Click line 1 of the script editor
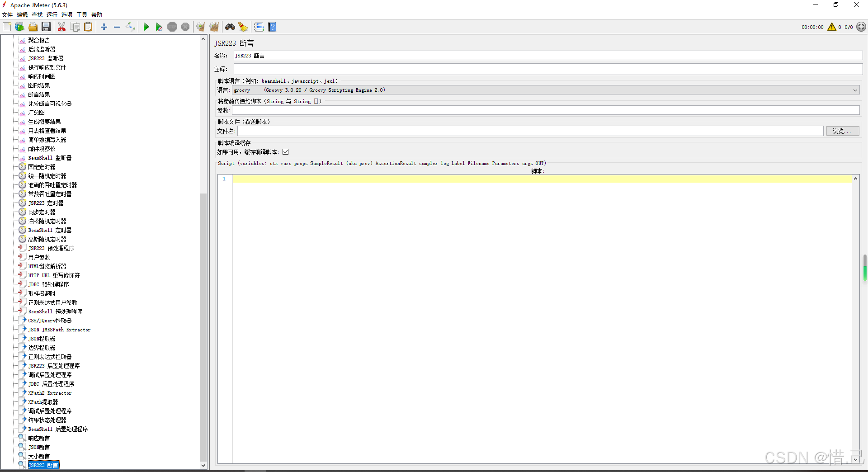This screenshot has height=472, width=868. point(542,179)
